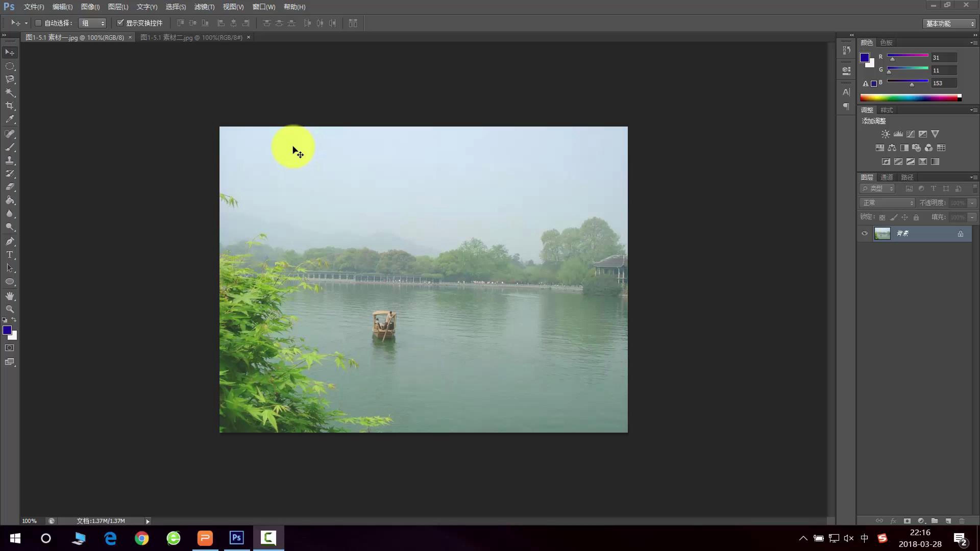This screenshot has height=551, width=980.
Task: Select the Crop tool
Action: (x=10, y=106)
